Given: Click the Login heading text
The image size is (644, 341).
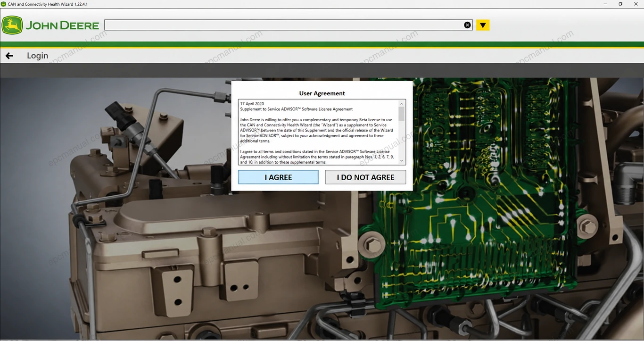Looking at the screenshot, I should point(37,56).
